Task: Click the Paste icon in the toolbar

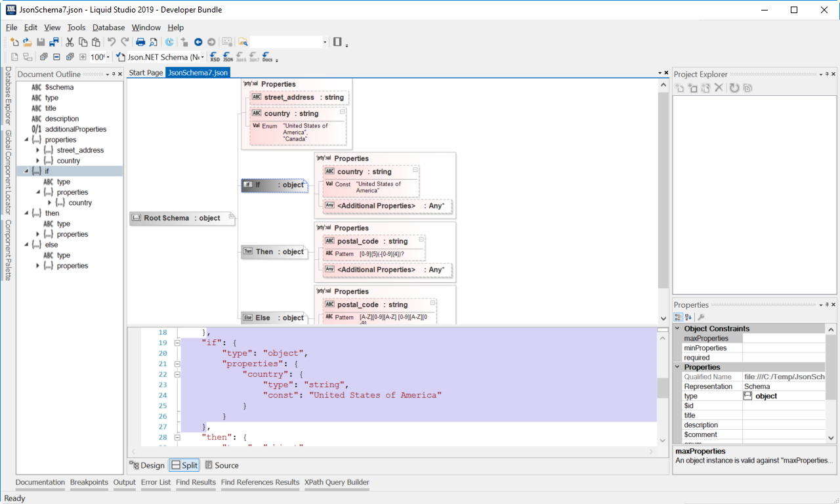Action: [96, 41]
